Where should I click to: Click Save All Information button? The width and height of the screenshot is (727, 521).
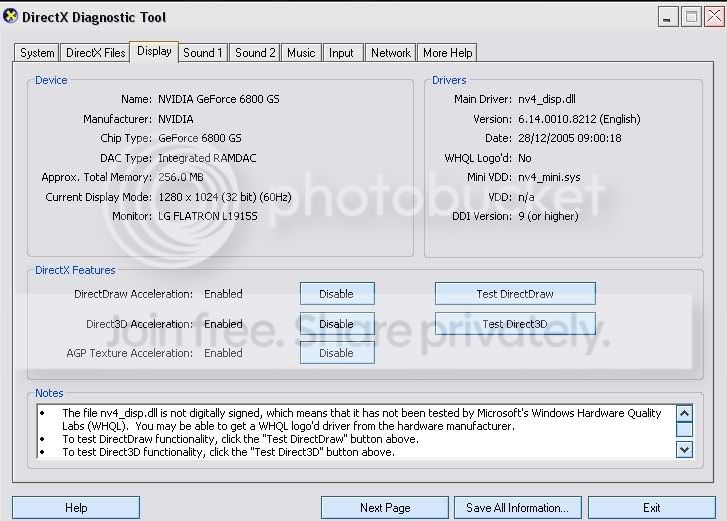517,508
